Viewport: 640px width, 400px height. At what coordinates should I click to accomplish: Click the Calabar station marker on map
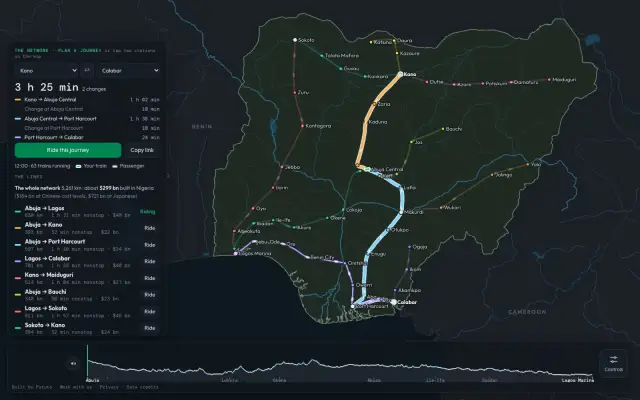point(393,302)
